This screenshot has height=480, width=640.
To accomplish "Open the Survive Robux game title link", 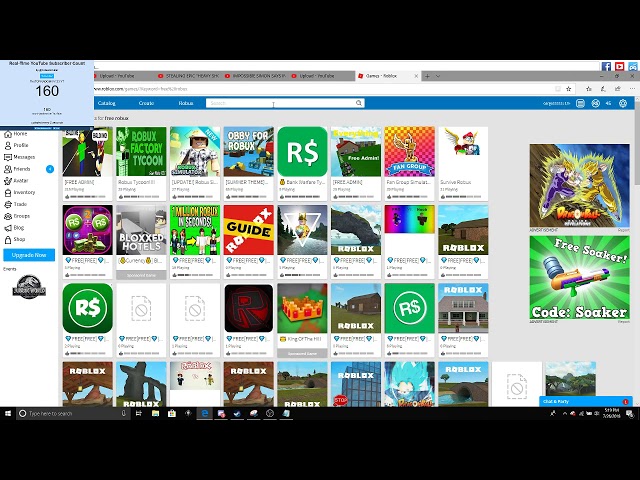I will 456,182.
